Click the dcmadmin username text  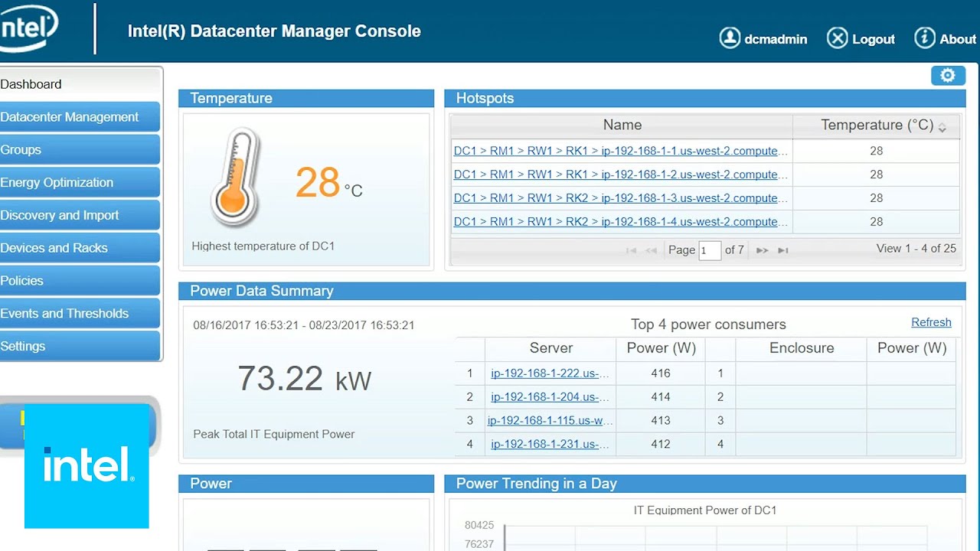tap(776, 39)
